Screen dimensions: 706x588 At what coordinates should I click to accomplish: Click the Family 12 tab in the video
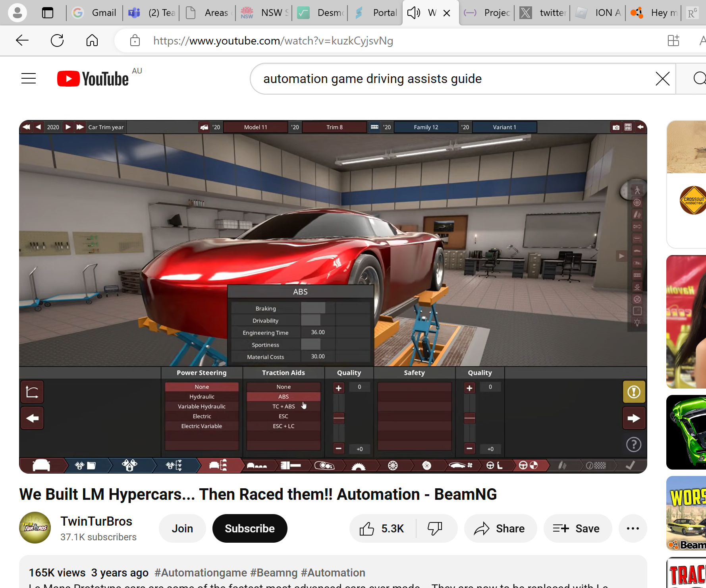426,127
